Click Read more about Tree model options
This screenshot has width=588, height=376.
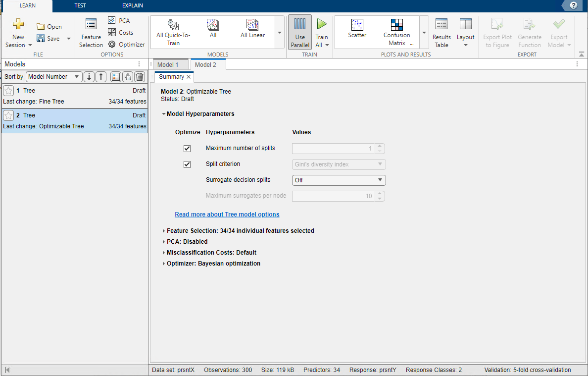tap(227, 215)
